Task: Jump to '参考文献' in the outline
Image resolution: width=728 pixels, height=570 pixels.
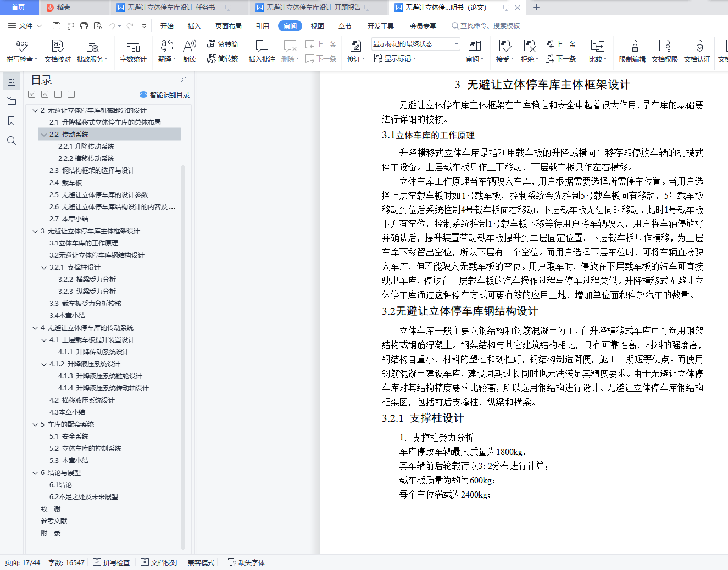Action: pyautogui.click(x=54, y=521)
